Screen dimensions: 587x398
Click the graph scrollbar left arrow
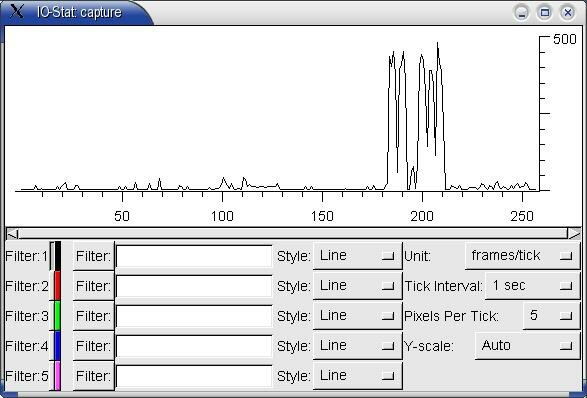(12, 234)
